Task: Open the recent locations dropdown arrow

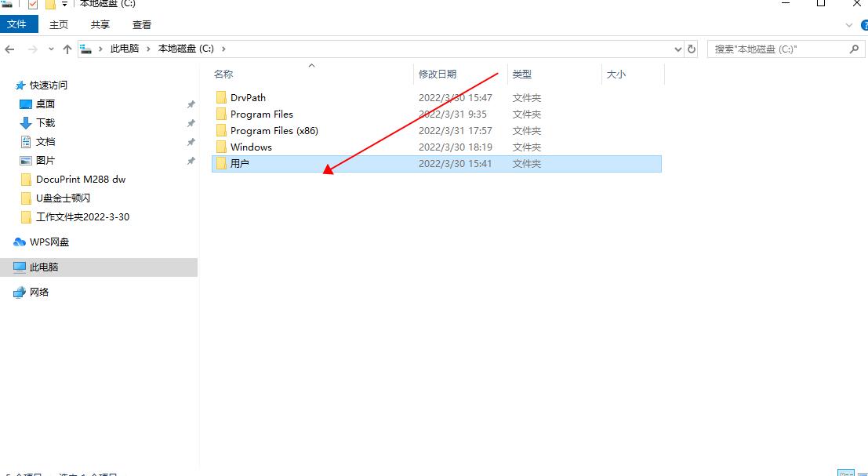Action: click(51, 49)
